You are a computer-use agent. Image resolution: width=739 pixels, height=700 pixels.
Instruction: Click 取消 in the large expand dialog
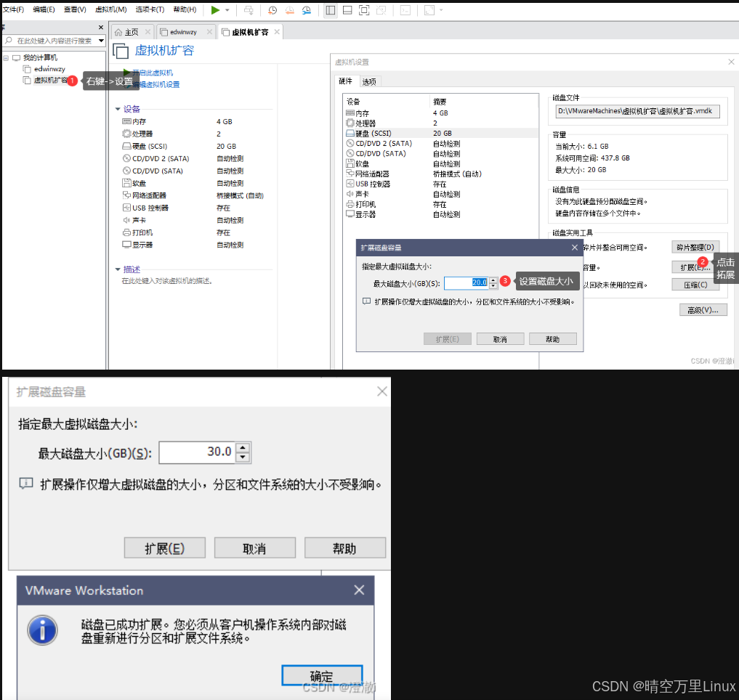[x=255, y=548]
